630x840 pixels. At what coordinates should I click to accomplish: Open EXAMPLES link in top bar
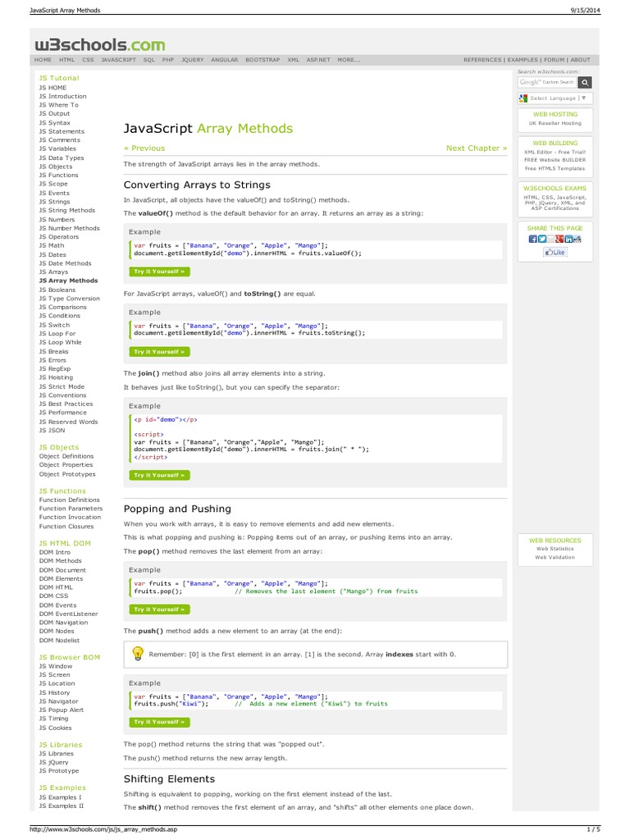point(523,60)
